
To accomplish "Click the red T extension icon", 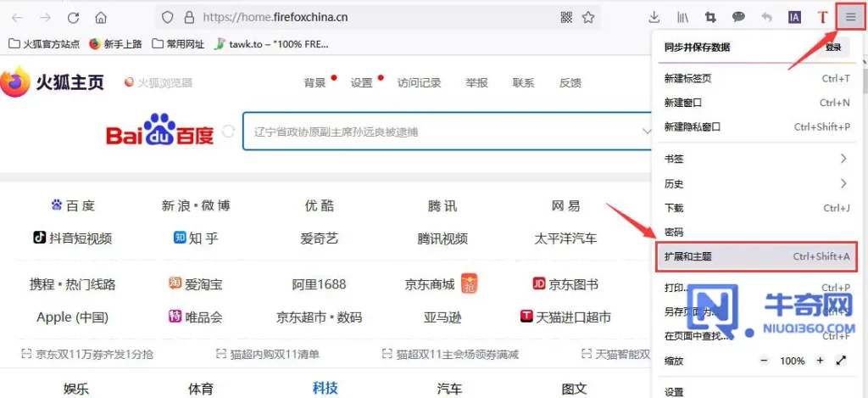I will click(x=822, y=17).
